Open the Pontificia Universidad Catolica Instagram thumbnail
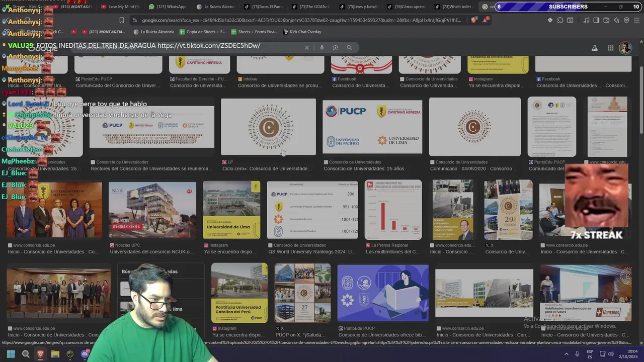 [x=239, y=293]
